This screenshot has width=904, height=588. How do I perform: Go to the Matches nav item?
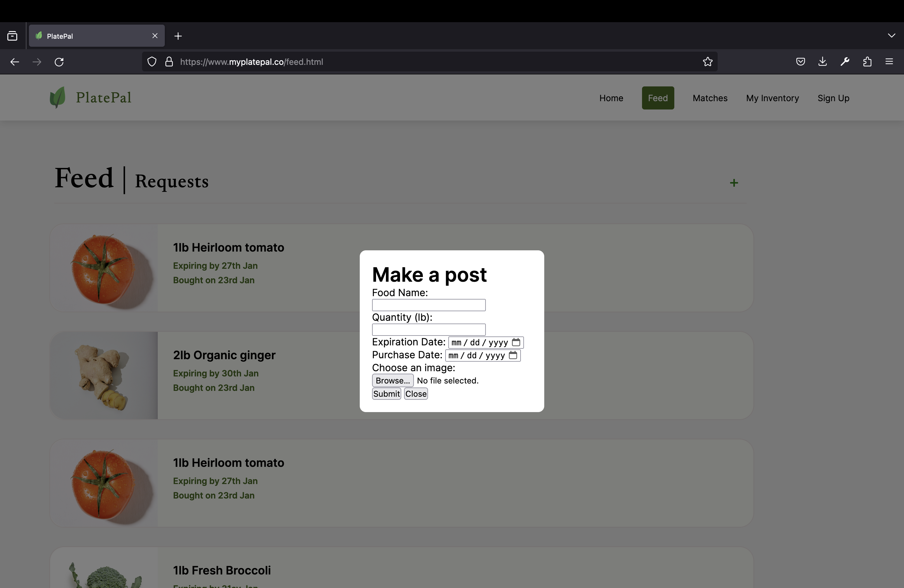710,98
